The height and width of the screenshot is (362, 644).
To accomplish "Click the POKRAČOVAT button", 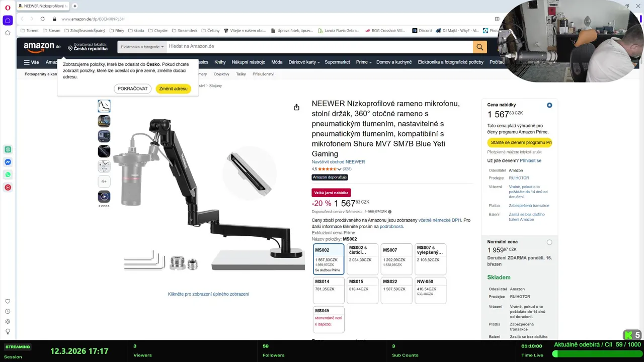I will click(x=133, y=89).
